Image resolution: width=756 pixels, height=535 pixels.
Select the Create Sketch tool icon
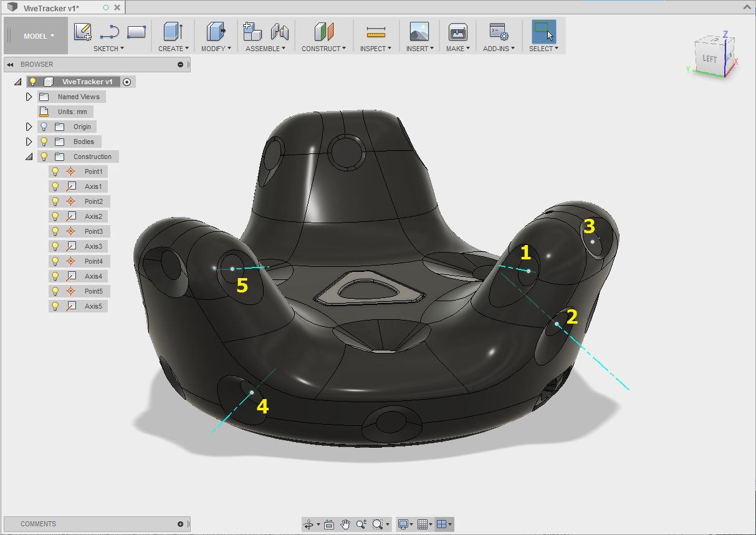(x=82, y=31)
